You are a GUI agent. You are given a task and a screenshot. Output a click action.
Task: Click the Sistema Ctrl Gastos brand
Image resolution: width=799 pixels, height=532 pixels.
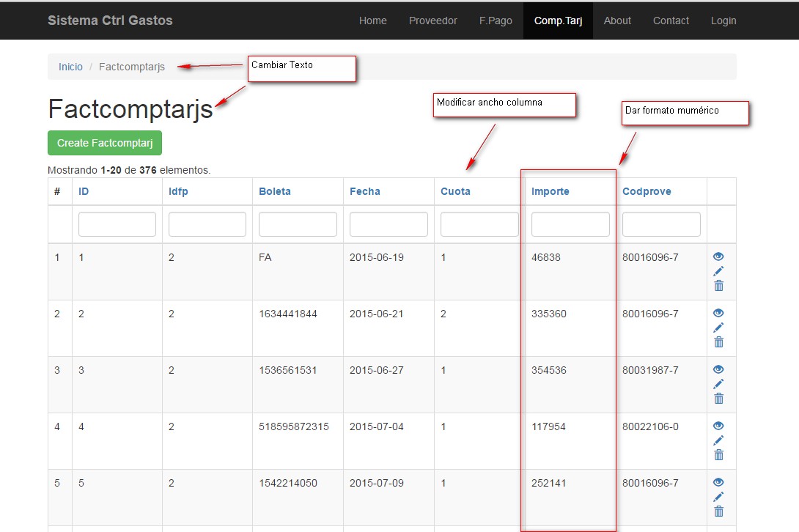(110, 21)
